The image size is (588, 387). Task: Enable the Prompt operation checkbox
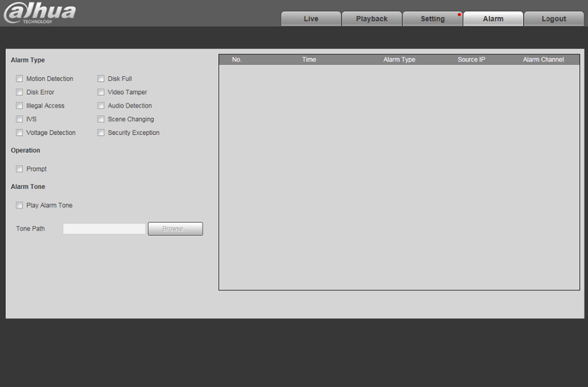[x=19, y=169]
